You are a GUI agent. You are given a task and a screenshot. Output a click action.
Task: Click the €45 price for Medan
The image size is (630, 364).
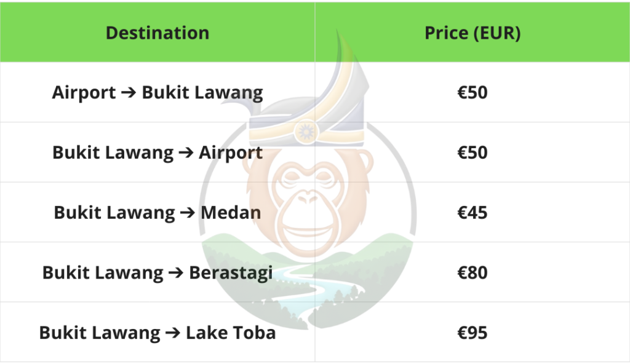coord(472,213)
